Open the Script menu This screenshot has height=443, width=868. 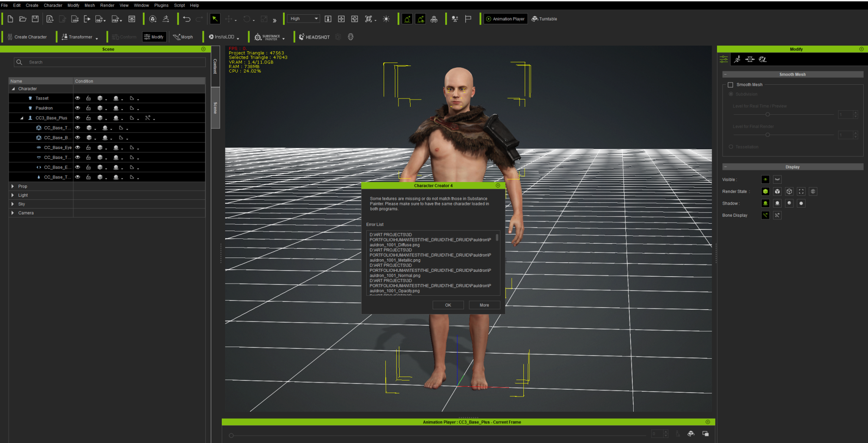click(x=179, y=5)
